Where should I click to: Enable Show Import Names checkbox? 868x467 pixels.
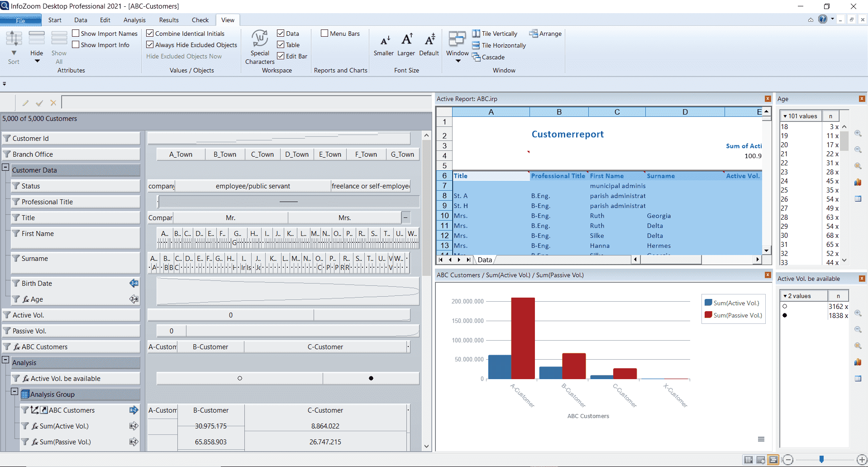pyautogui.click(x=76, y=34)
